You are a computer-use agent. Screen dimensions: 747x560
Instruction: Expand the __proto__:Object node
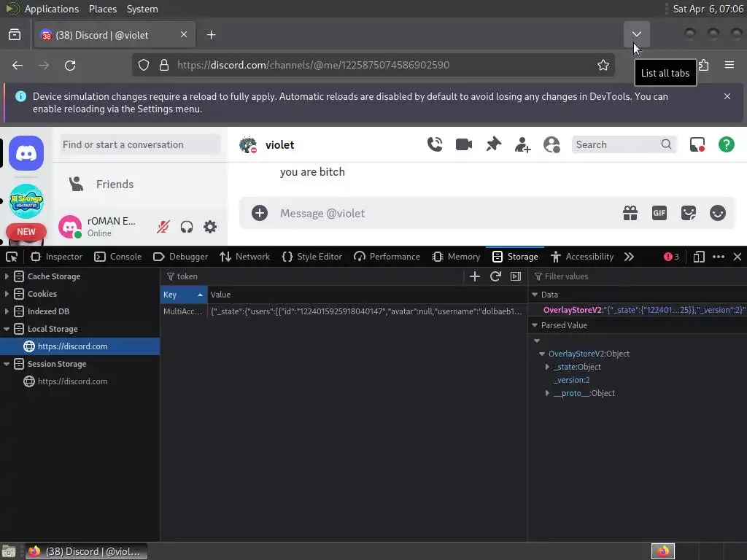pyautogui.click(x=547, y=393)
